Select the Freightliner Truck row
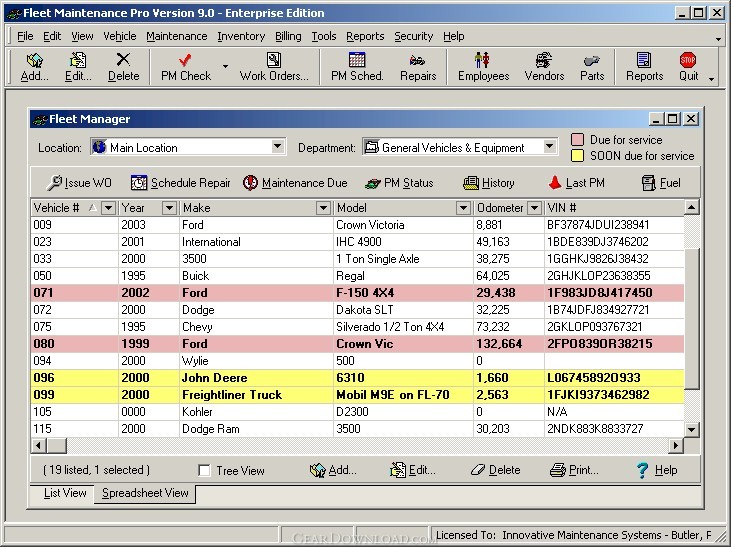731x547 pixels. pyautogui.click(x=358, y=395)
